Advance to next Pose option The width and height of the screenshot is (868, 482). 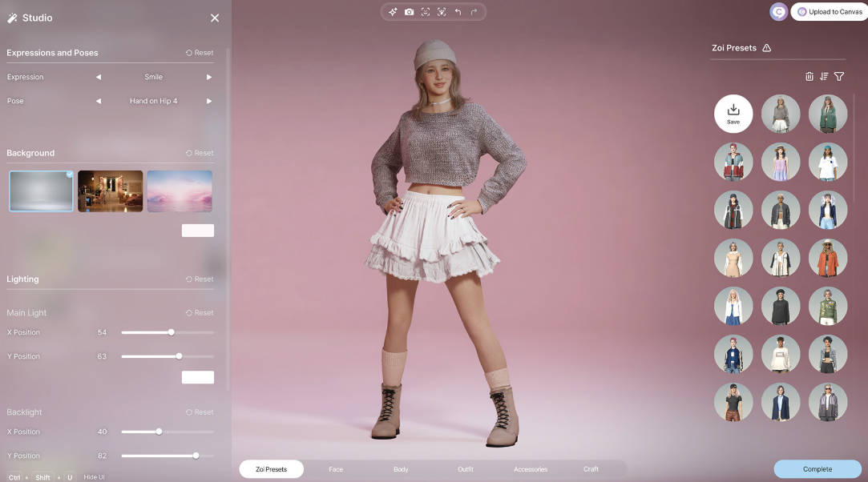pos(209,102)
